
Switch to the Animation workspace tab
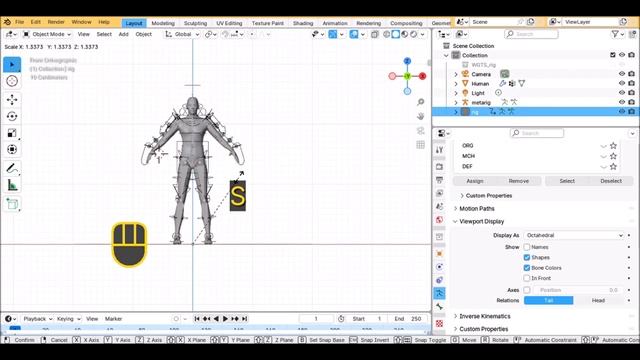pyautogui.click(x=335, y=23)
